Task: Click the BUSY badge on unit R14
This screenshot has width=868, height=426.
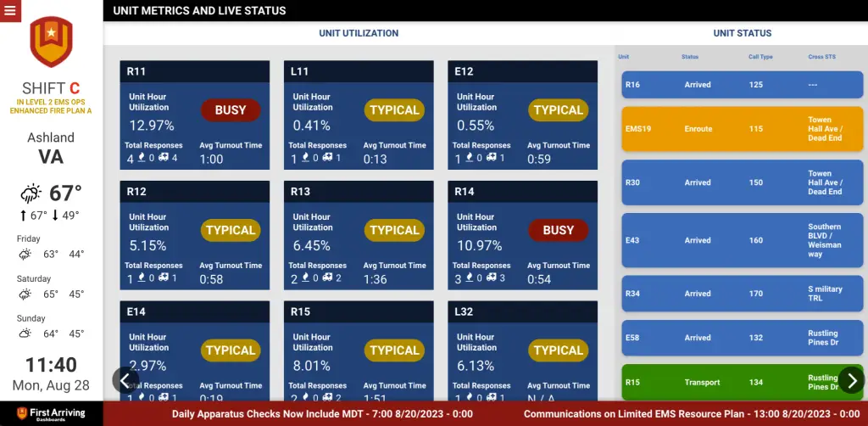Action: click(558, 230)
